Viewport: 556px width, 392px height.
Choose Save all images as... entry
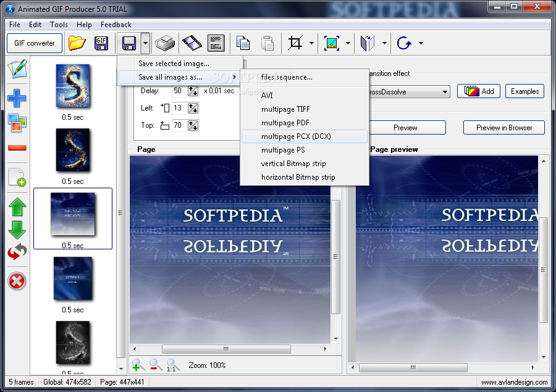coord(180,77)
